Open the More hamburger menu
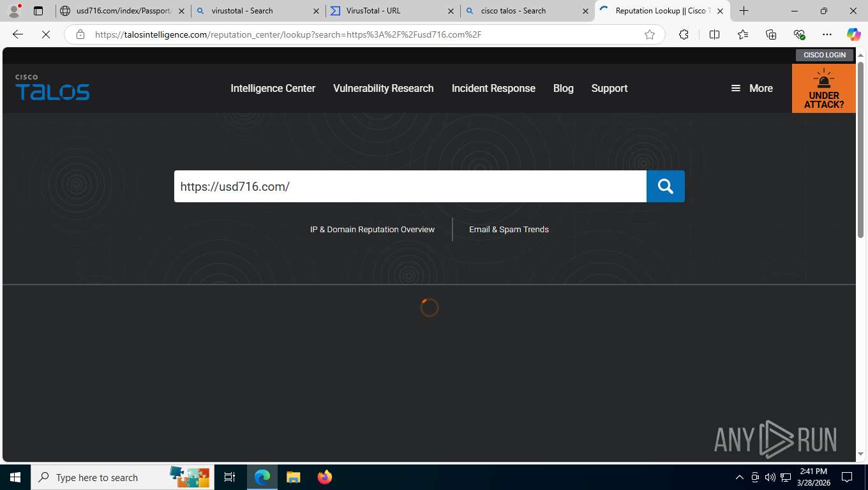 pyautogui.click(x=752, y=88)
